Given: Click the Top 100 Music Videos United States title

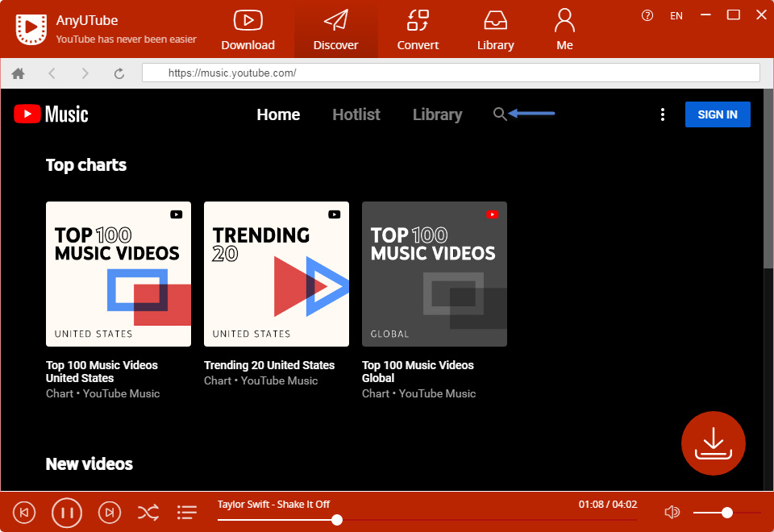Looking at the screenshot, I should pos(102,372).
